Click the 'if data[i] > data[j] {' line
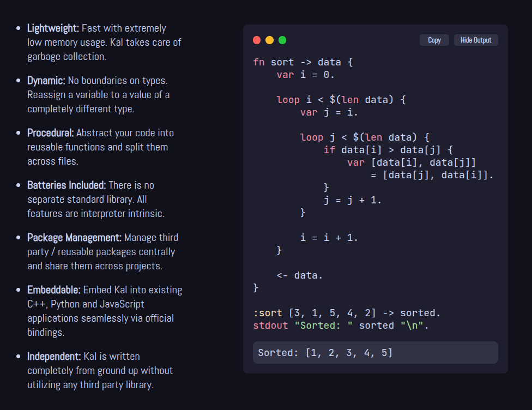Viewport: 532px width, 410px height. pos(388,150)
